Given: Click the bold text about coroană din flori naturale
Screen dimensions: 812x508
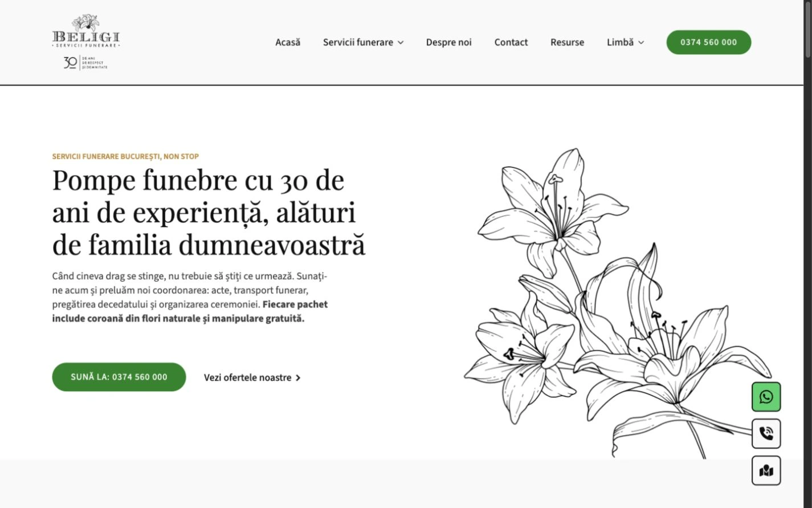Looking at the screenshot, I should (x=191, y=311).
